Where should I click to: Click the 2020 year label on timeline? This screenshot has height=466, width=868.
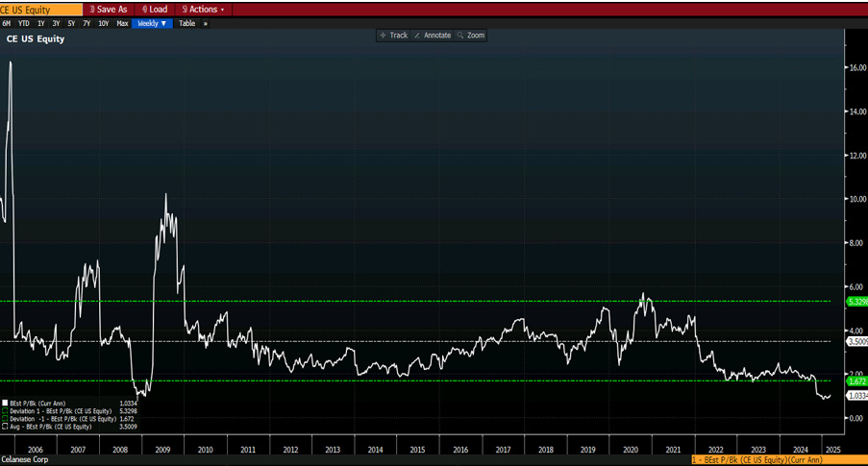pos(631,450)
